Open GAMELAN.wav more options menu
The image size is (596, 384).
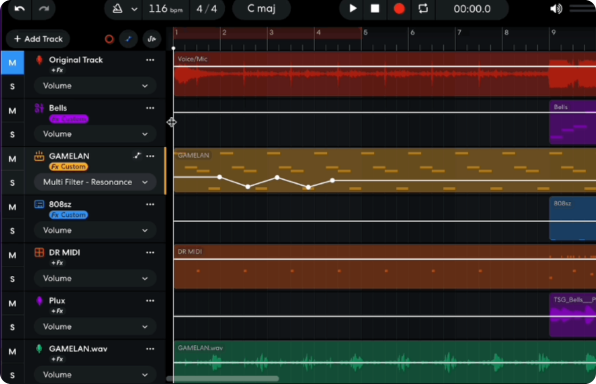(x=150, y=349)
